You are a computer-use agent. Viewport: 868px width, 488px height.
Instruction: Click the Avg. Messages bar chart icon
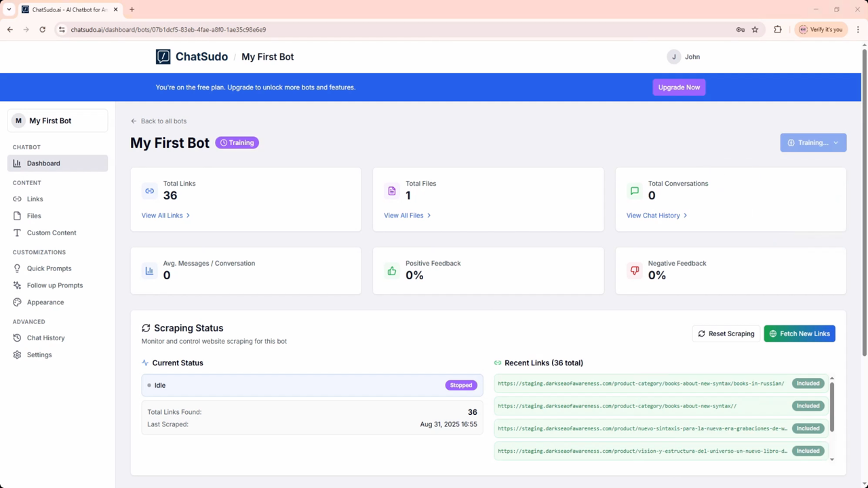point(149,271)
